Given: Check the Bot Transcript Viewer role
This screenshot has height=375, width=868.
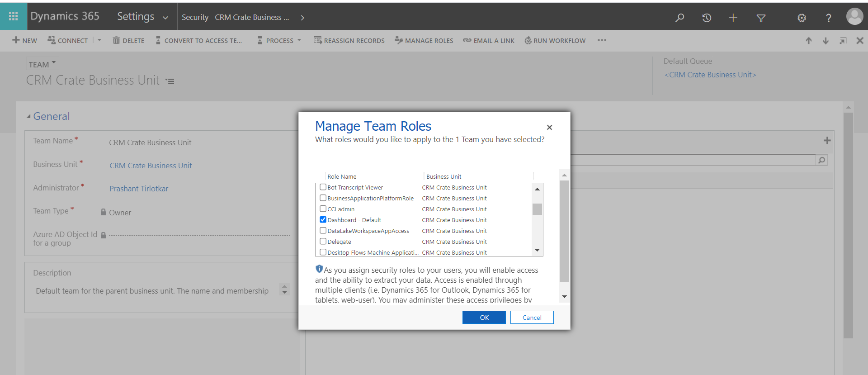Looking at the screenshot, I should click(323, 187).
